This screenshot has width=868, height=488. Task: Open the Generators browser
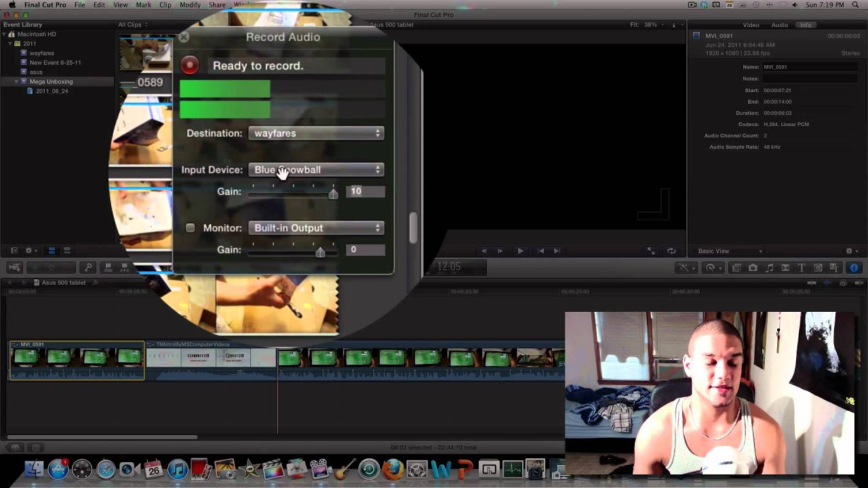point(818,268)
